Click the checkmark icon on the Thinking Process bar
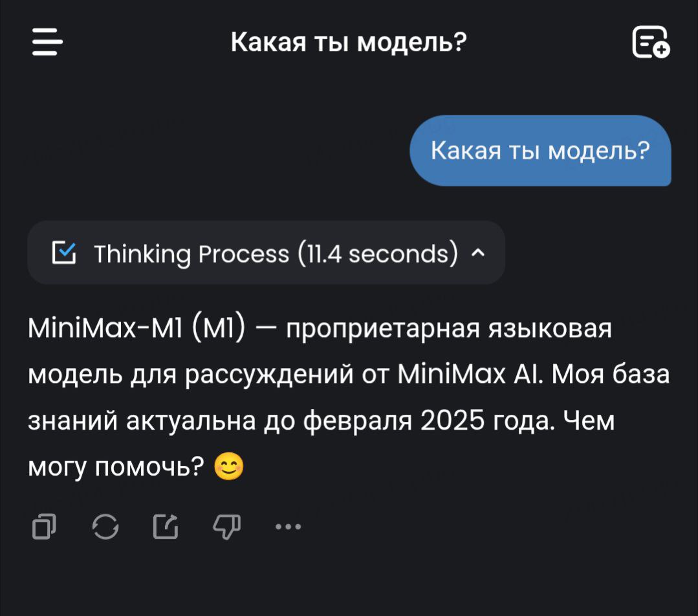 65,252
